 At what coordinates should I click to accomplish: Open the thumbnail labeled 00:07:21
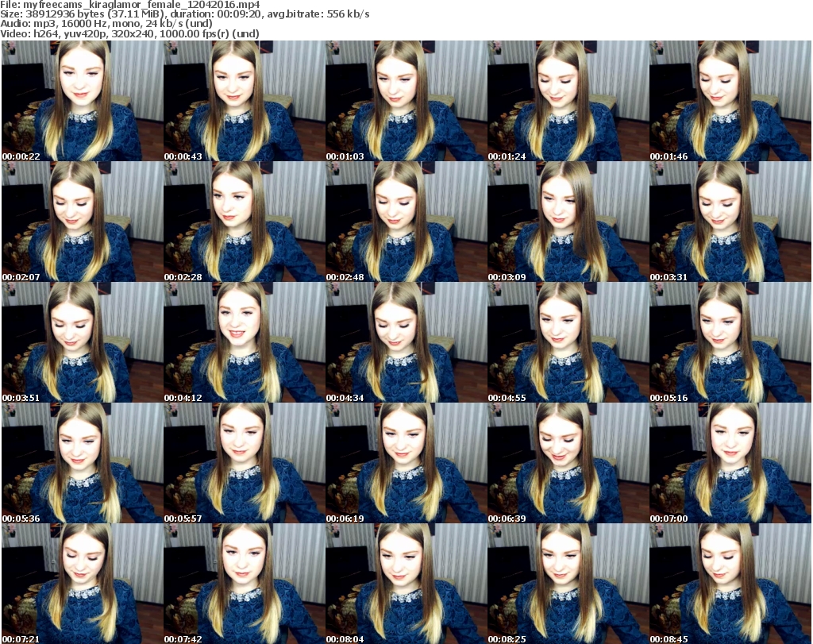(82, 584)
